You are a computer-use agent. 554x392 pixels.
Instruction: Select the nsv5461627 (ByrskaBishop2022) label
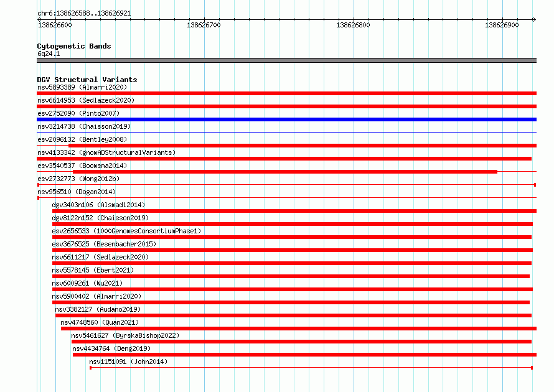click(125, 335)
